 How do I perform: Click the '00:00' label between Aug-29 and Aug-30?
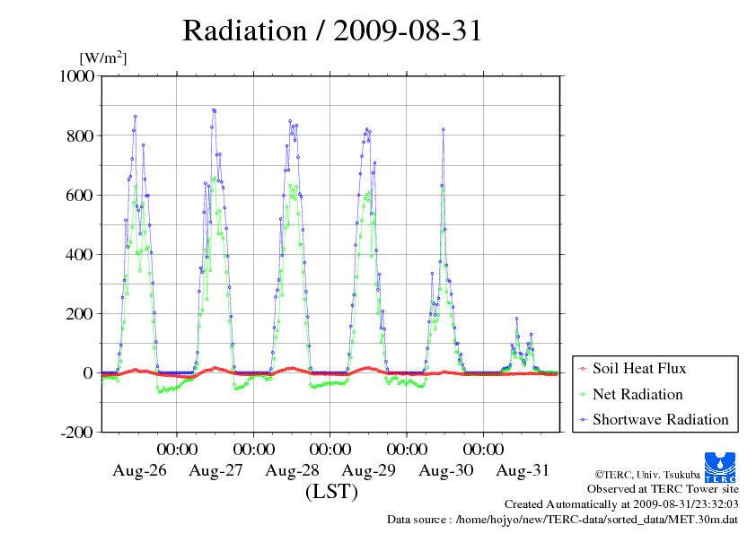407,449
